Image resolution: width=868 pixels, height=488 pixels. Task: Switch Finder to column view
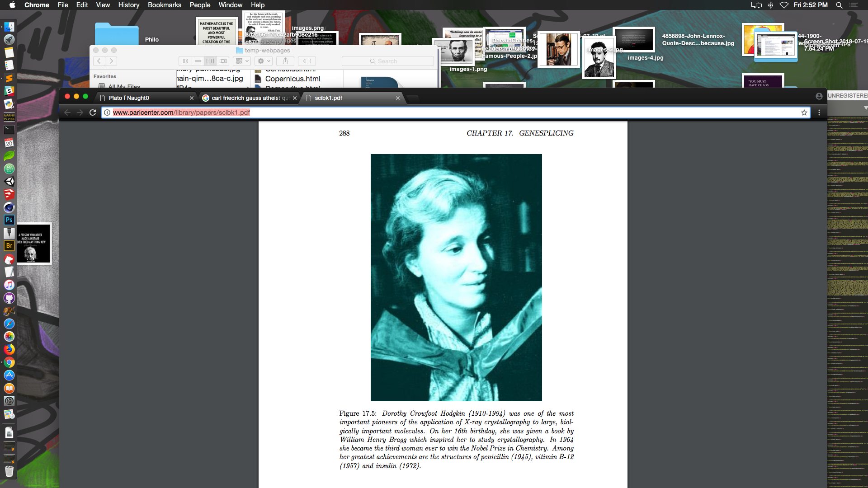210,61
